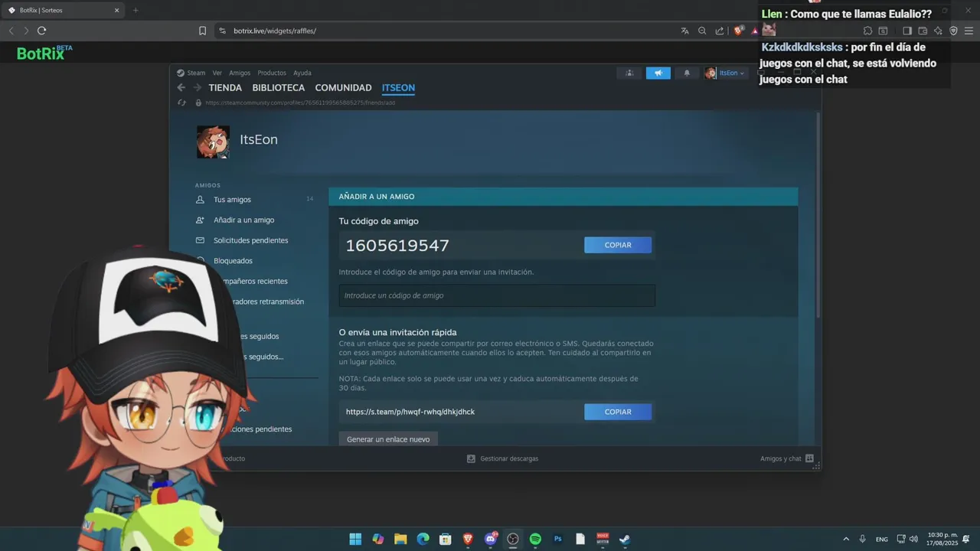
Task: Go back with Steam's back arrow
Action: 181,88
